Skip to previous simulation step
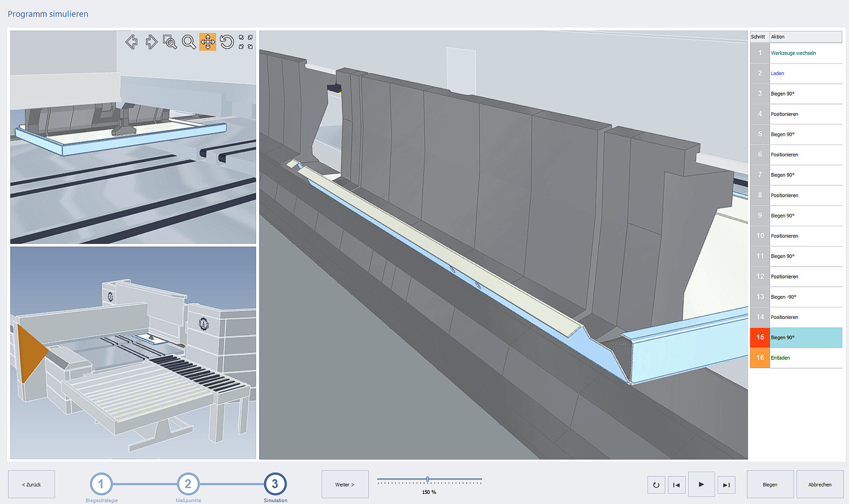 tap(676, 485)
